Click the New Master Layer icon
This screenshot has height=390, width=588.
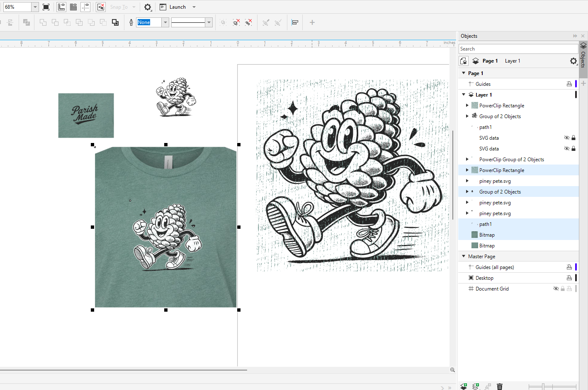476,386
